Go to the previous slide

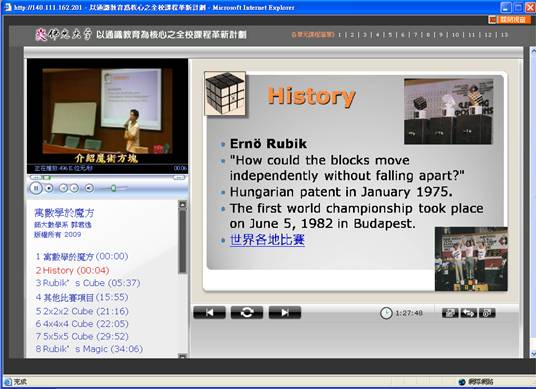[x=210, y=312]
